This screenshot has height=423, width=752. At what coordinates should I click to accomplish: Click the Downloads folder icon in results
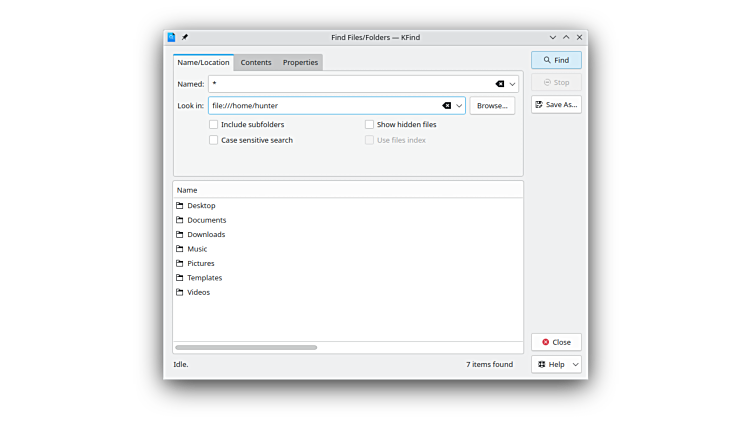pyautogui.click(x=180, y=234)
